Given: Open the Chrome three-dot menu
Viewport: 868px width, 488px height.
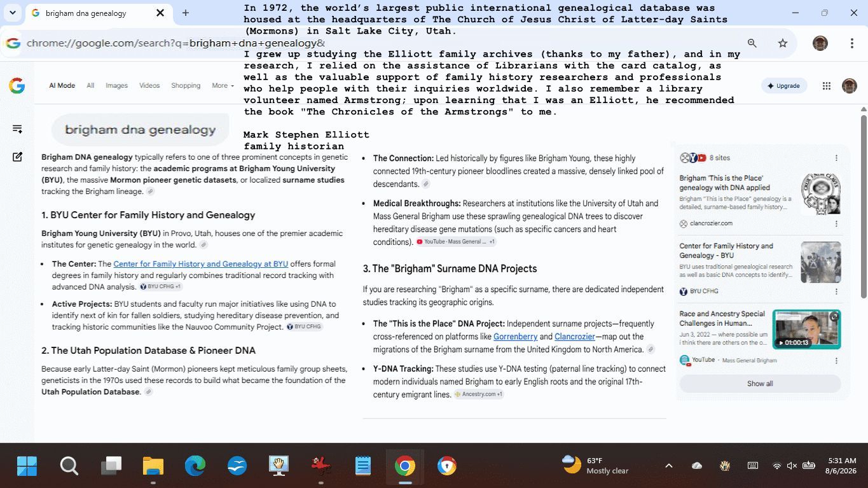Looking at the screenshot, I should tap(852, 43).
